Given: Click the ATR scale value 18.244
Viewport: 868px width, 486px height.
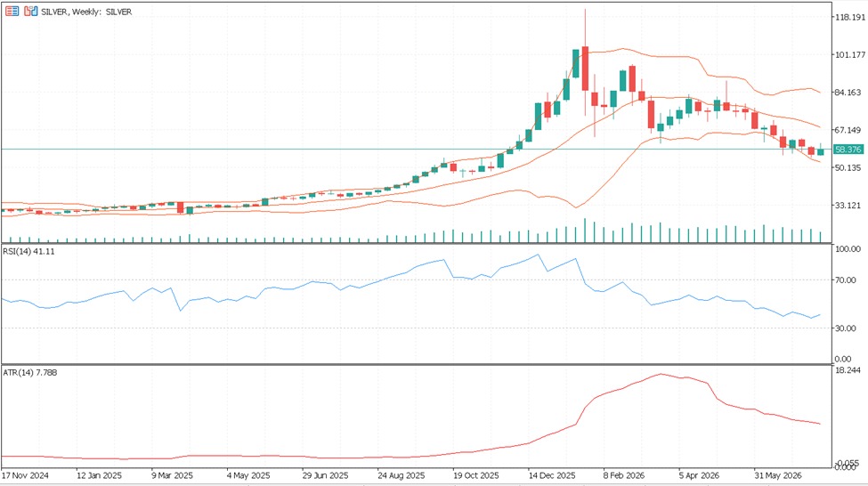Looking at the screenshot, I should click(848, 369).
